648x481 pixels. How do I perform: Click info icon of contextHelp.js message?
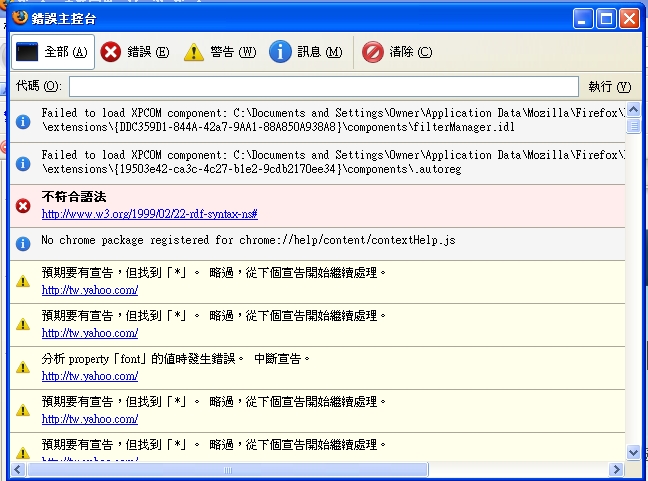23,244
